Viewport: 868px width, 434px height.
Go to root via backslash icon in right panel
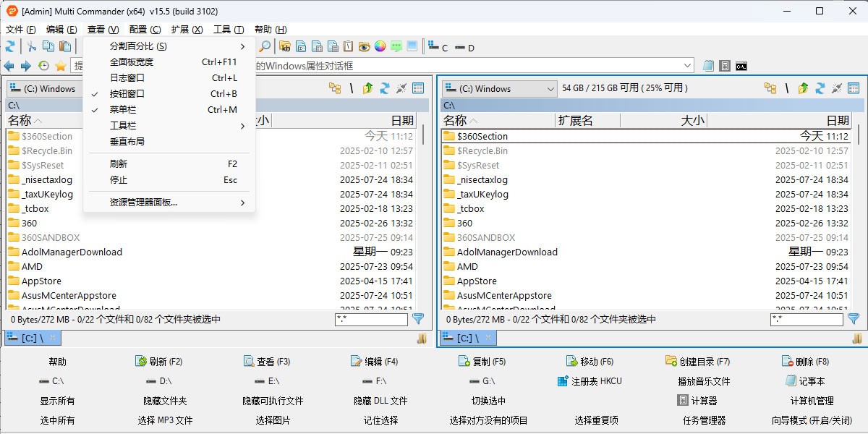coord(786,88)
